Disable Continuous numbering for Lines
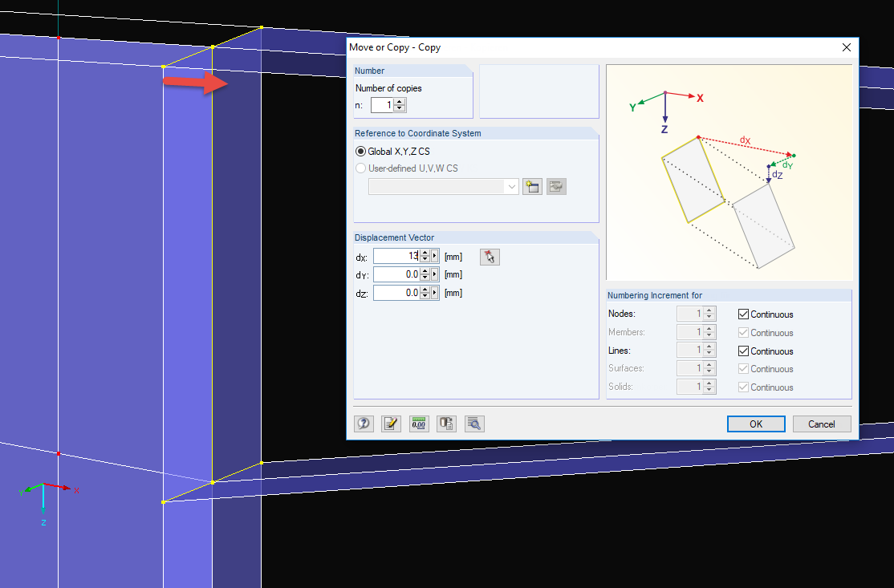 (743, 351)
